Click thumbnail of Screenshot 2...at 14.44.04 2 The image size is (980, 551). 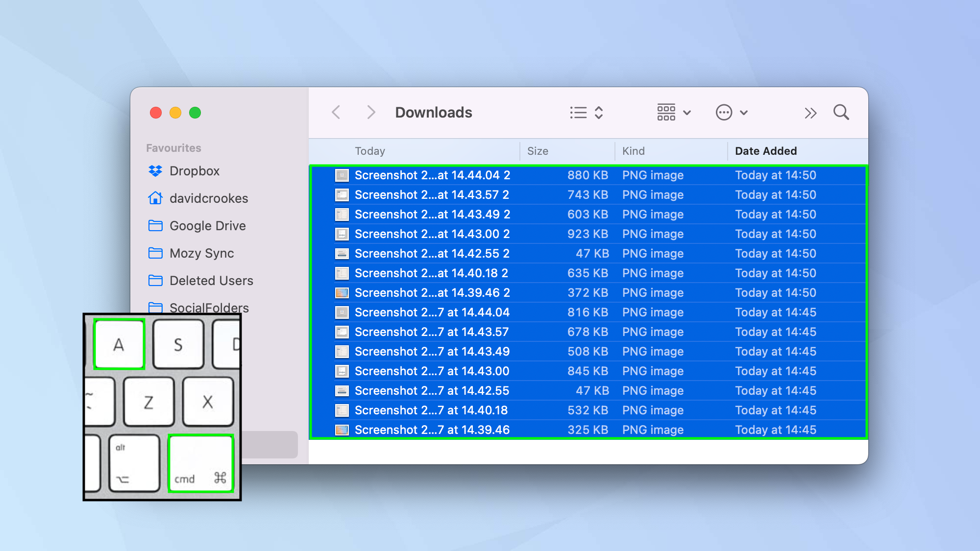click(342, 175)
